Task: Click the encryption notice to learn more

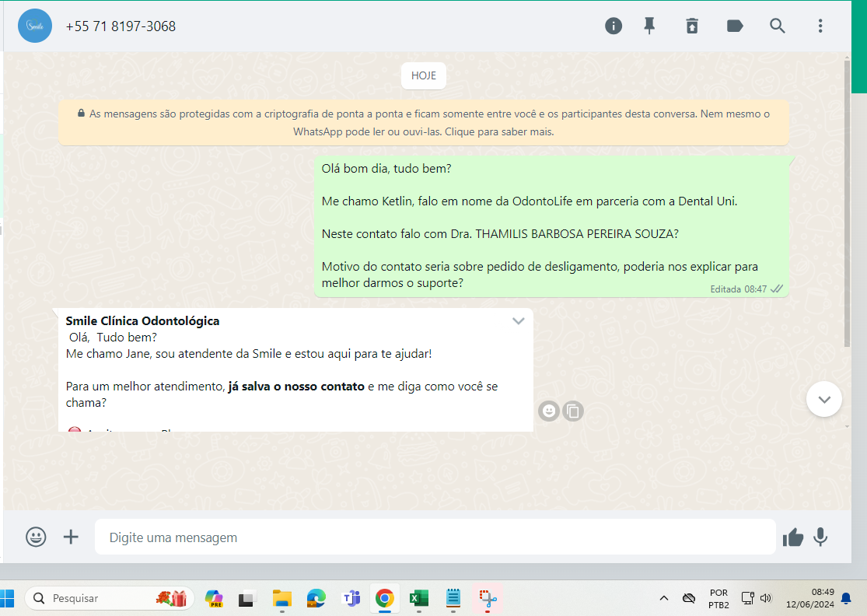Action: click(x=424, y=123)
